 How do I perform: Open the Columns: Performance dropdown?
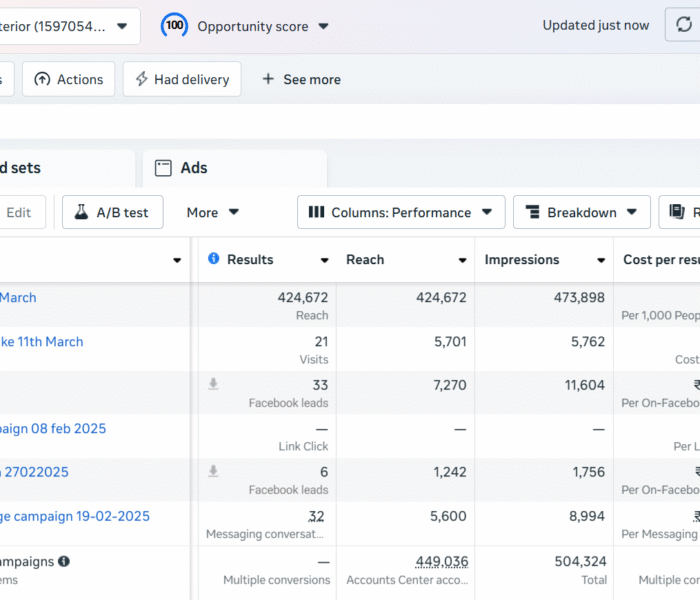[400, 212]
